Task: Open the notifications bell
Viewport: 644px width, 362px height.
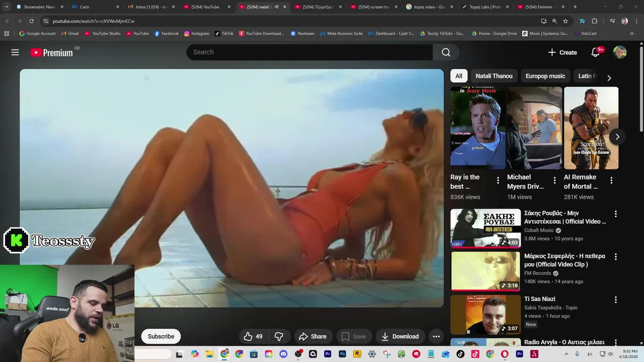Action: point(596,52)
